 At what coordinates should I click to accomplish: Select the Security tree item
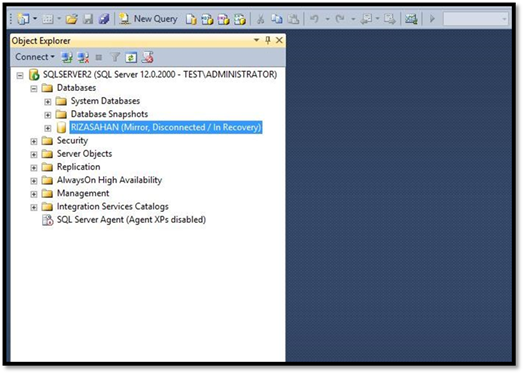[x=72, y=140]
